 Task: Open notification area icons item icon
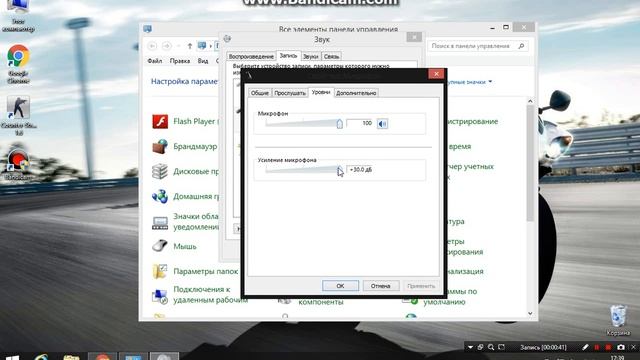pos(160,222)
